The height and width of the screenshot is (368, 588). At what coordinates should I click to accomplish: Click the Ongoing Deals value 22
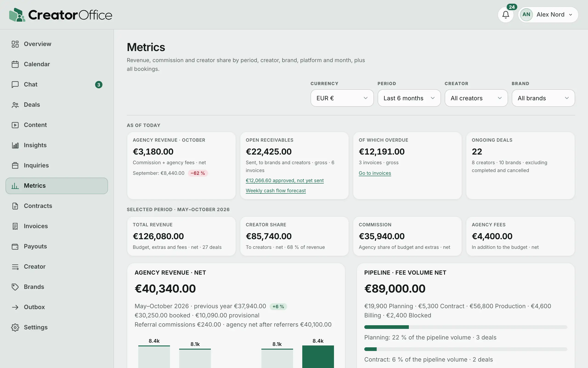[x=477, y=152]
